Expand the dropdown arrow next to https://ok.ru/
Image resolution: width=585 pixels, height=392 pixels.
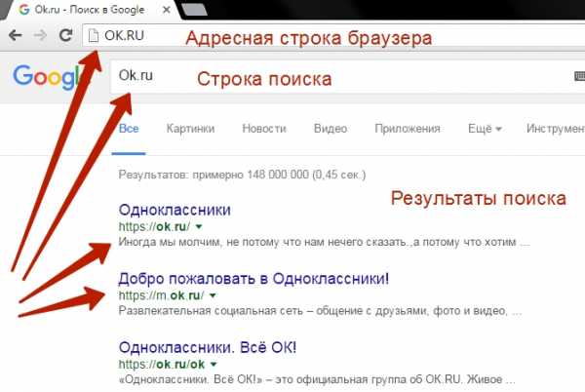pos(199,226)
